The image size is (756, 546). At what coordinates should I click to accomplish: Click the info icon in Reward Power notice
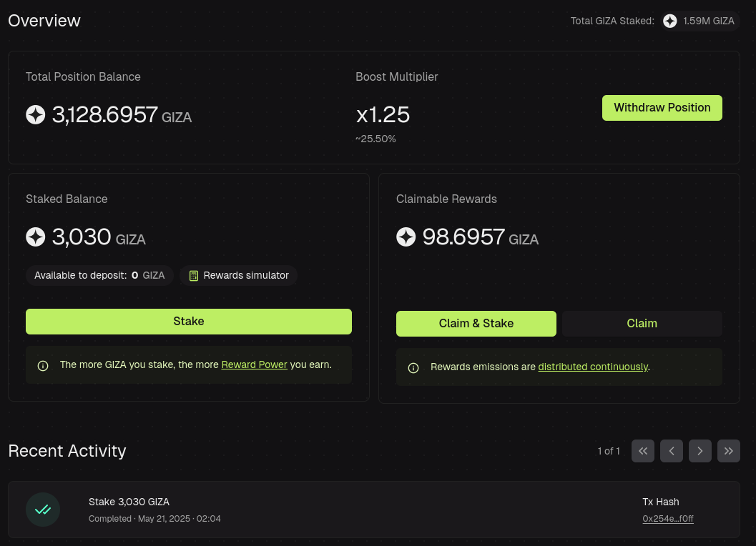click(43, 366)
